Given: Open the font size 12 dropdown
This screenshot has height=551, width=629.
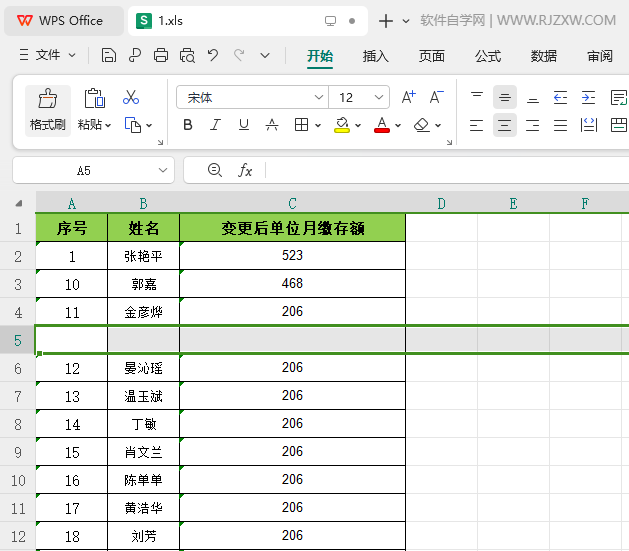Looking at the screenshot, I should pyautogui.click(x=378, y=97).
